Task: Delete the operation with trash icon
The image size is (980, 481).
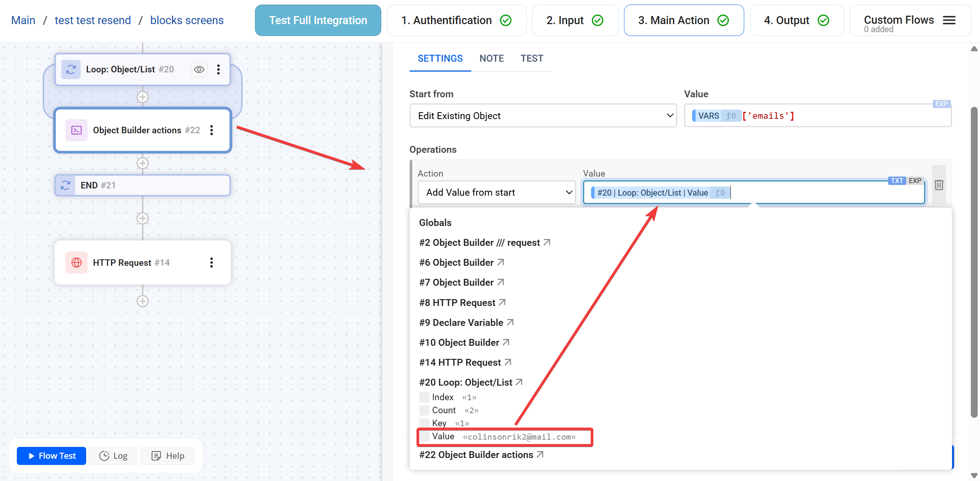Action: click(x=939, y=185)
